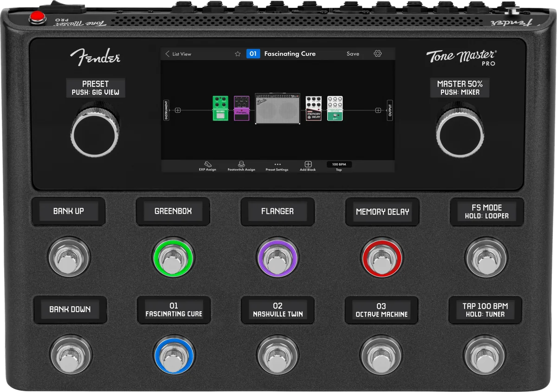Step on the FS Mode footswitch
The height and width of the screenshot is (392, 557).
(x=486, y=257)
